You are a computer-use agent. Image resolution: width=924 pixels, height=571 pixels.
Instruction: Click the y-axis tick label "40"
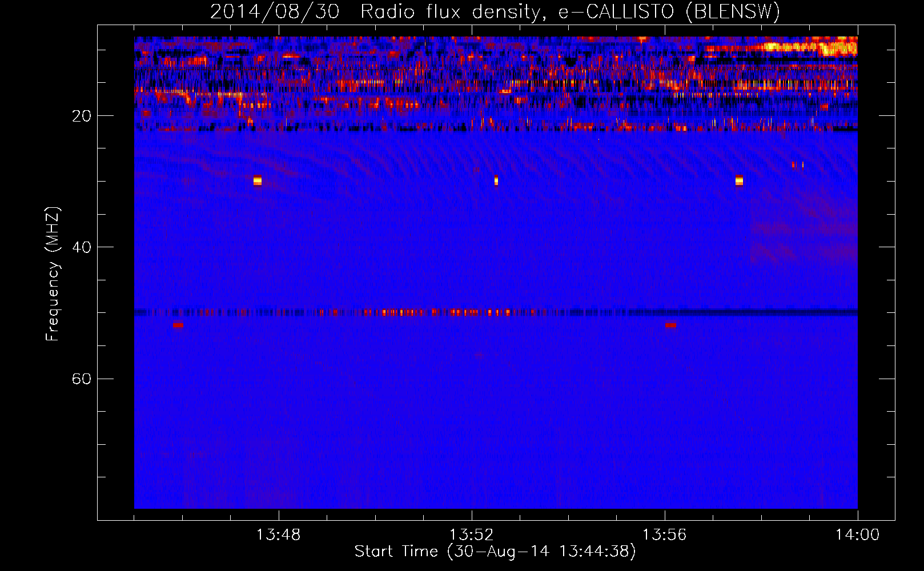82,247
